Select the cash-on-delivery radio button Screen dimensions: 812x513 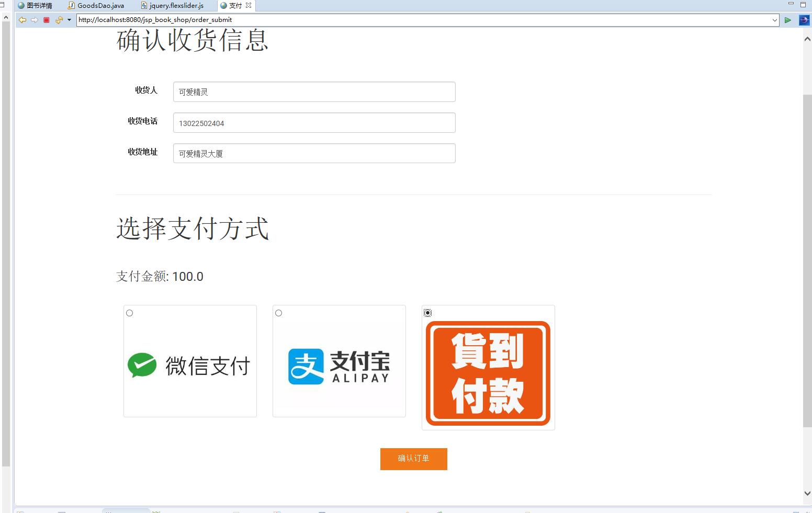(x=427, y=312)
